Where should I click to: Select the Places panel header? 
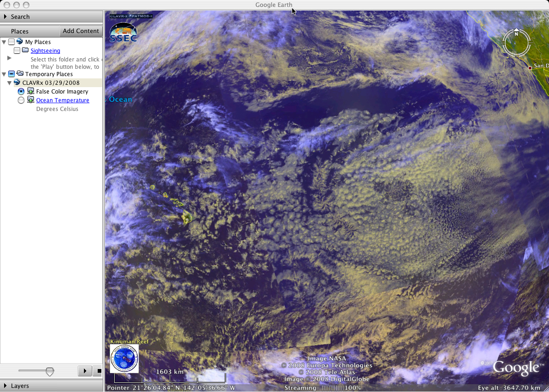click(x=20, y=31)
